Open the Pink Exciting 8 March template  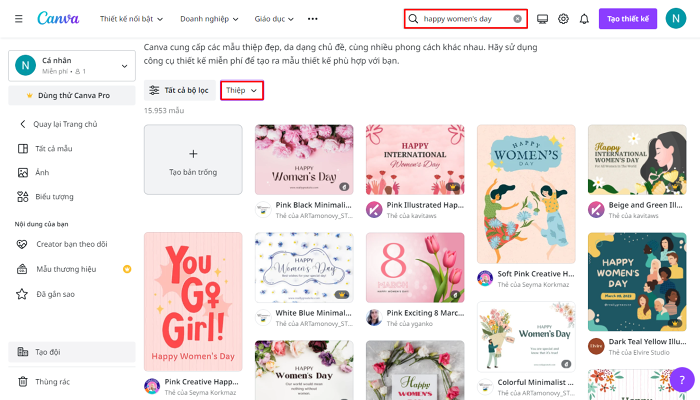tap(415, 267)
